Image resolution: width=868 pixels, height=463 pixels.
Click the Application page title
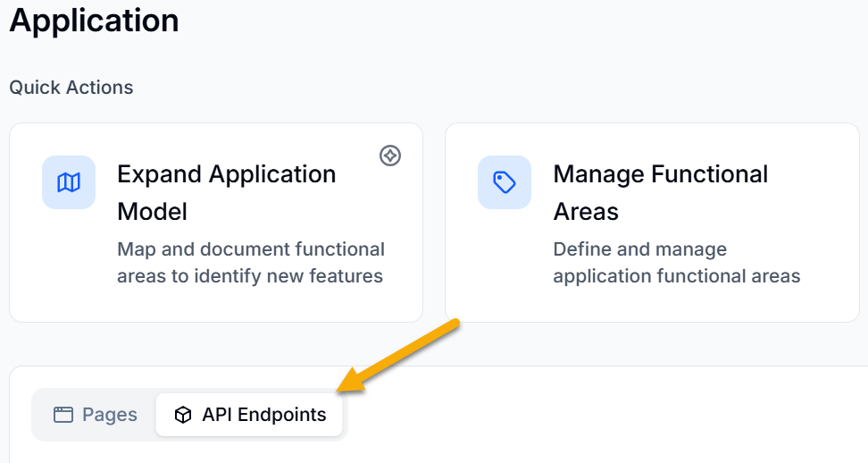click(x=94, y=21)
